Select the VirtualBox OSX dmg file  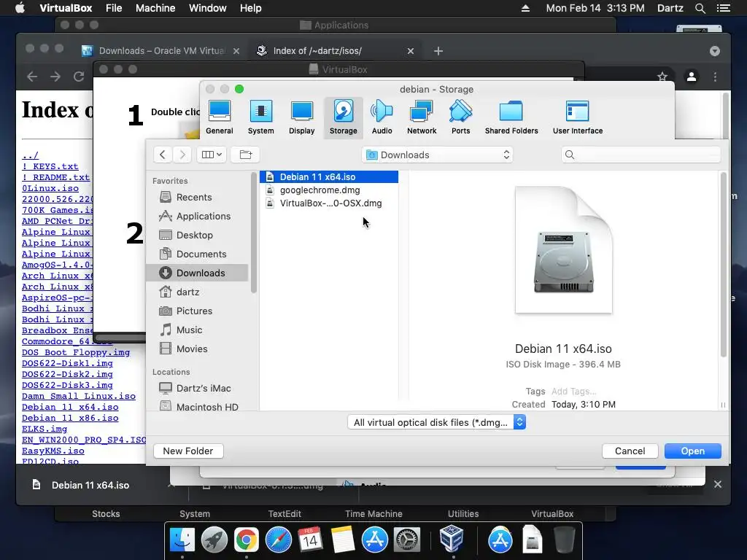tap(329, 203)
